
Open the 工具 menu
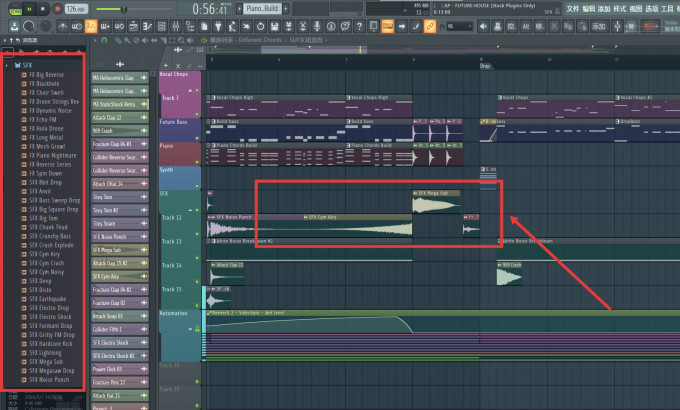(667, 9)
